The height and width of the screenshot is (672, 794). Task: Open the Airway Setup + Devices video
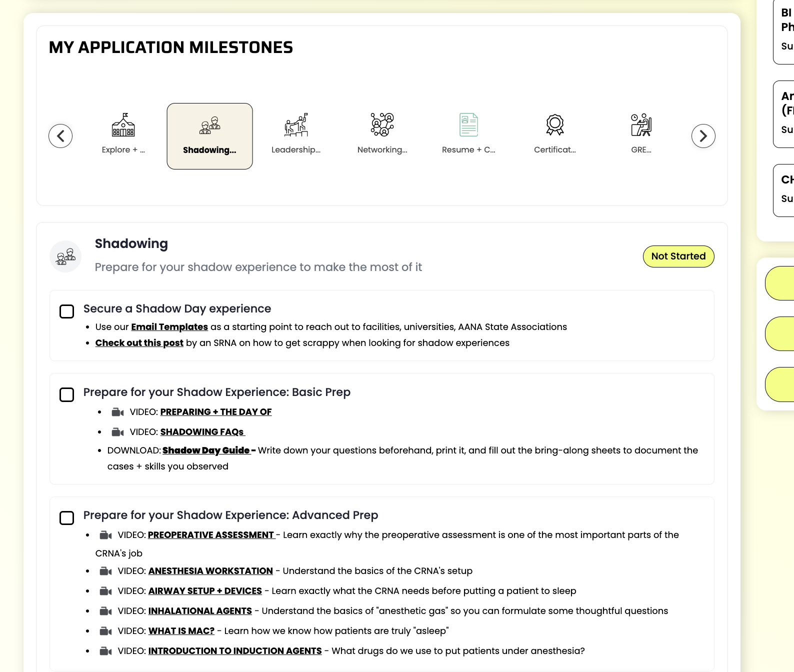pos(205,591)
